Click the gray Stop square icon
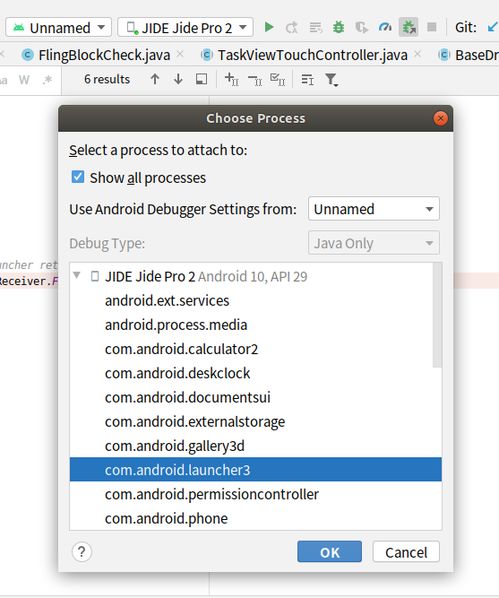Image resolution: width=499 pixels, height=598 pixels. click(x=431, y=27)
